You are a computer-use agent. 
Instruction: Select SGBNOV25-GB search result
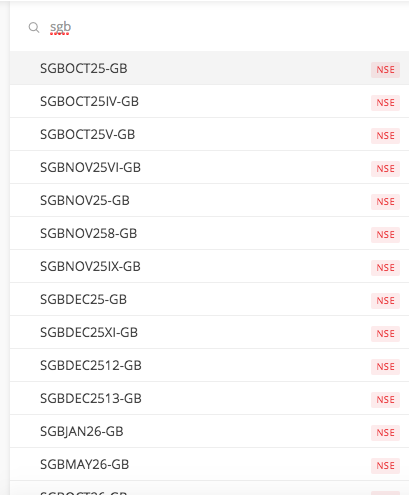tap(209, 200)
